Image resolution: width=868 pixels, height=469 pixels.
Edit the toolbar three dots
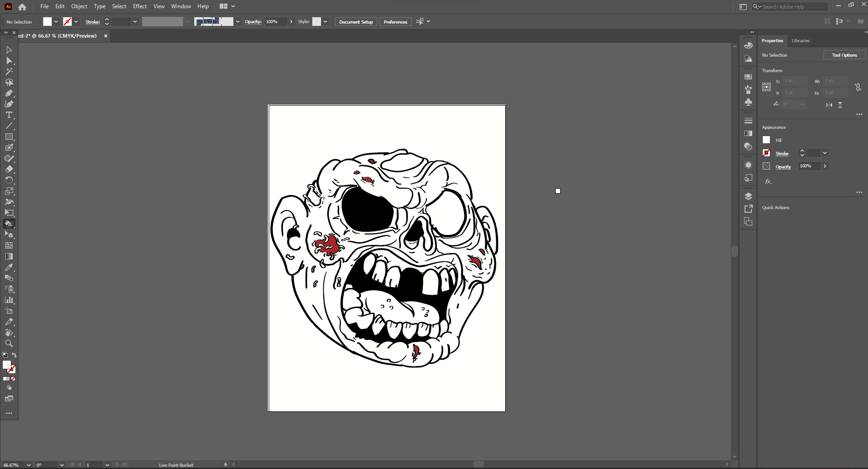[x=9, y=413]
